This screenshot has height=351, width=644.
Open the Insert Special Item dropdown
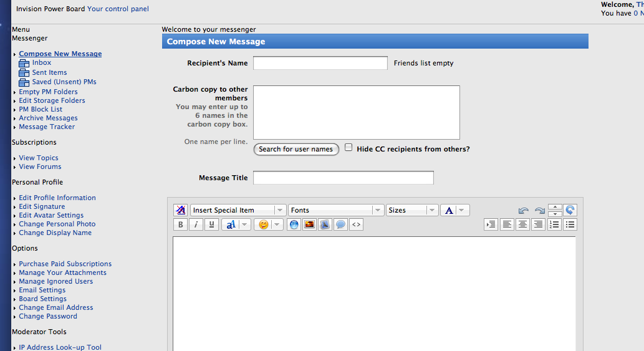238,210
